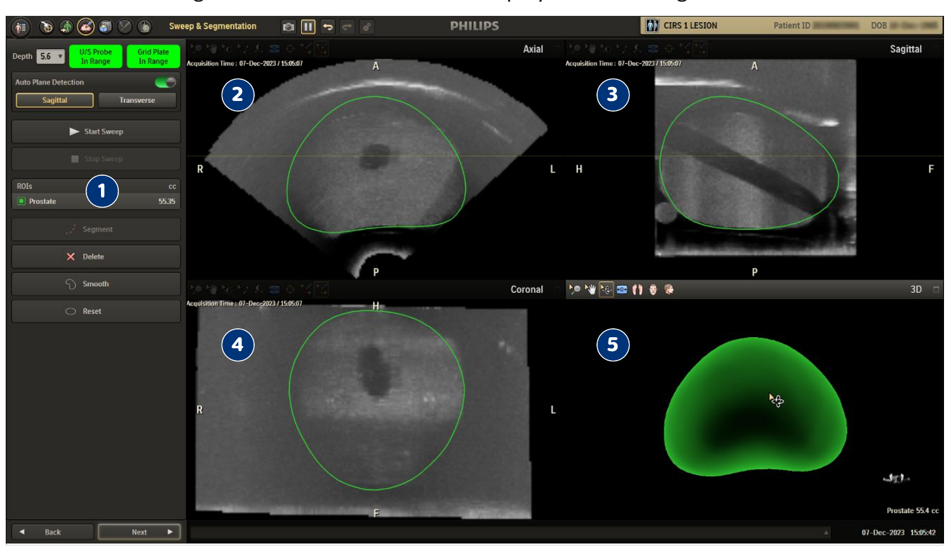Capture a screenshot with the camera icon
Image resolution: width=951 pixels, height=560 pixels.
288,27
